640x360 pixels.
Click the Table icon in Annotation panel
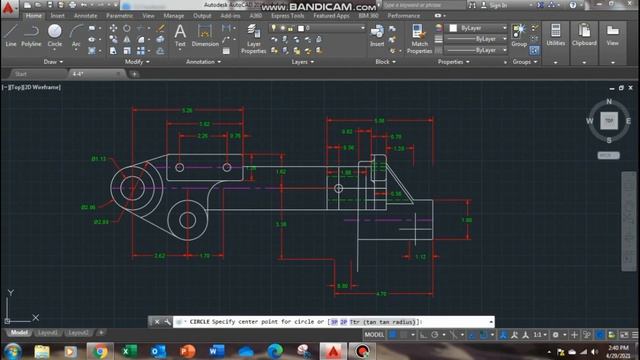coord(226,51)
